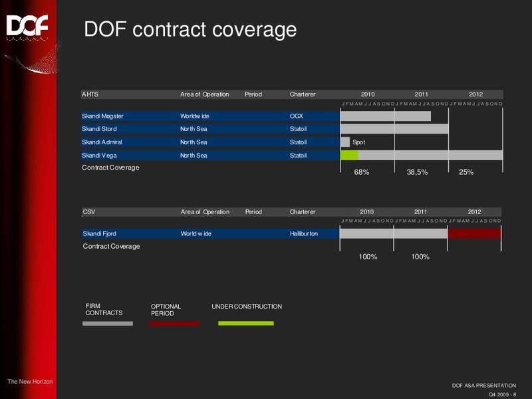The width and height of the screenshot is (532, 399).
Task: Click the 2011 year header in AHTS table
Action: click(x=422, y=94)
